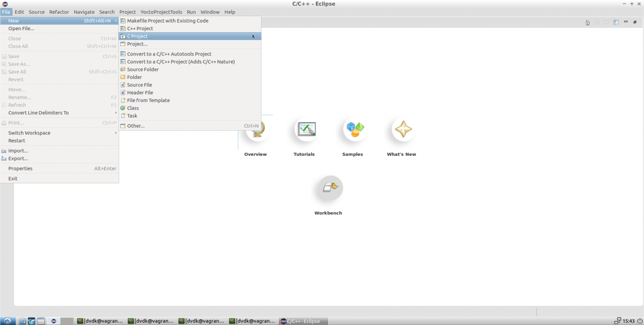Image resolution: width=644 pixels, height=325 pixels.
Task: Click the Customize page icon in Welcome toolbar
Action: click(616, 23)
